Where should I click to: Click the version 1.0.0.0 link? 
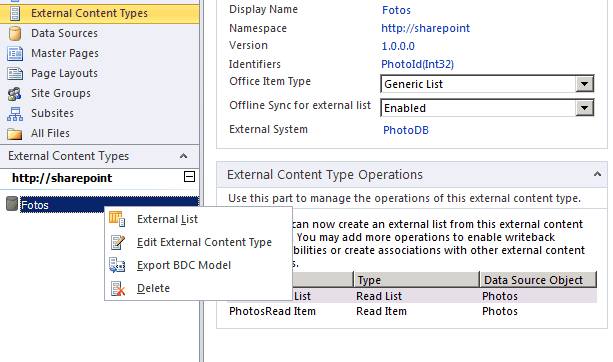tap(398, 46)
